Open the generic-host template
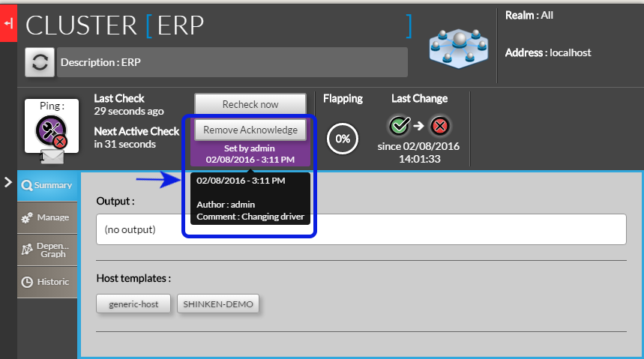 pos(134,304)
